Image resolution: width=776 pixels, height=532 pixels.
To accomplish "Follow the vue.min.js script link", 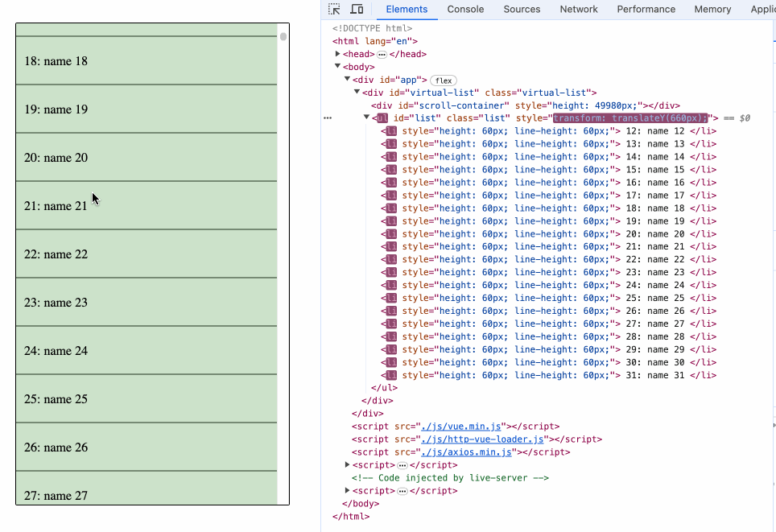I will coord(463,426).
